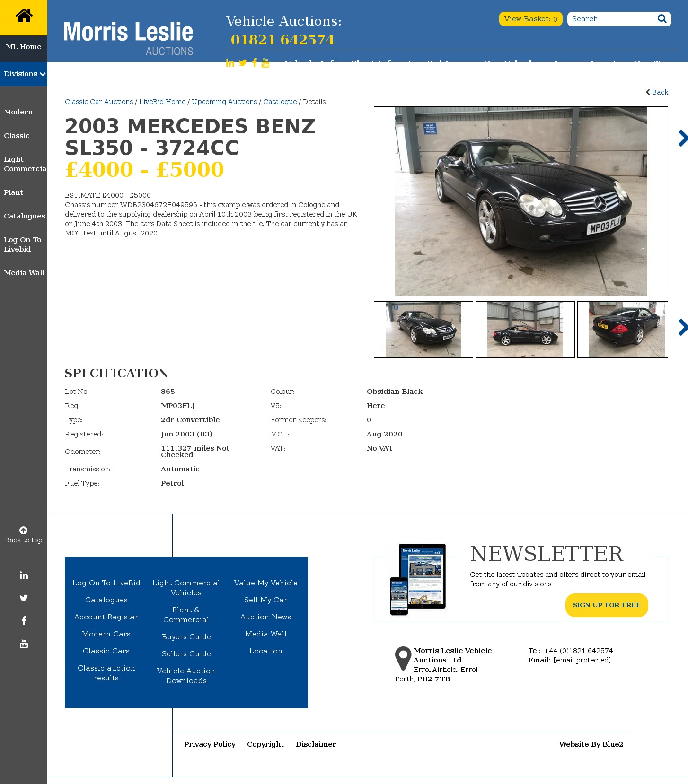
Task: Select rear-view car thumbnail
Action: (x=623, y=330)
